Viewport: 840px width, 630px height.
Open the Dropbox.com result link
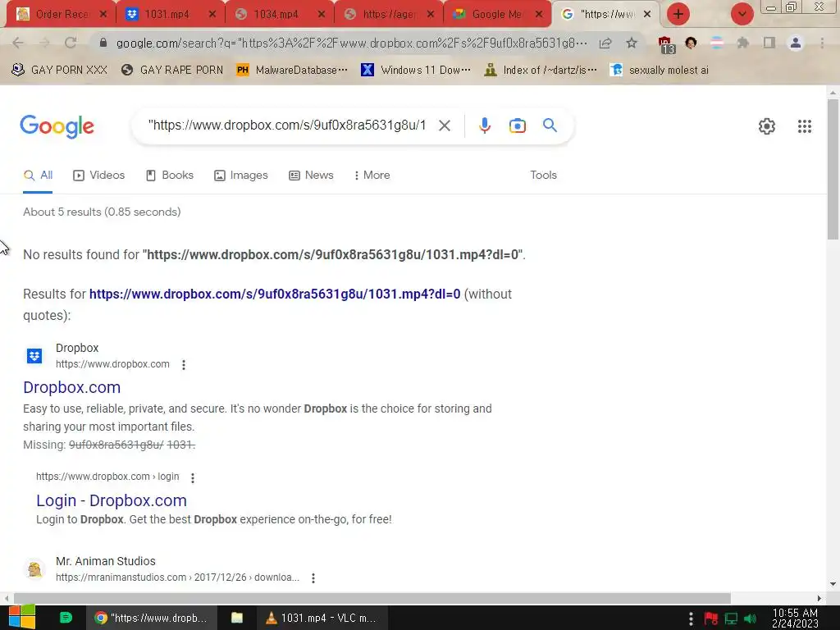click(x=72, y=387)
